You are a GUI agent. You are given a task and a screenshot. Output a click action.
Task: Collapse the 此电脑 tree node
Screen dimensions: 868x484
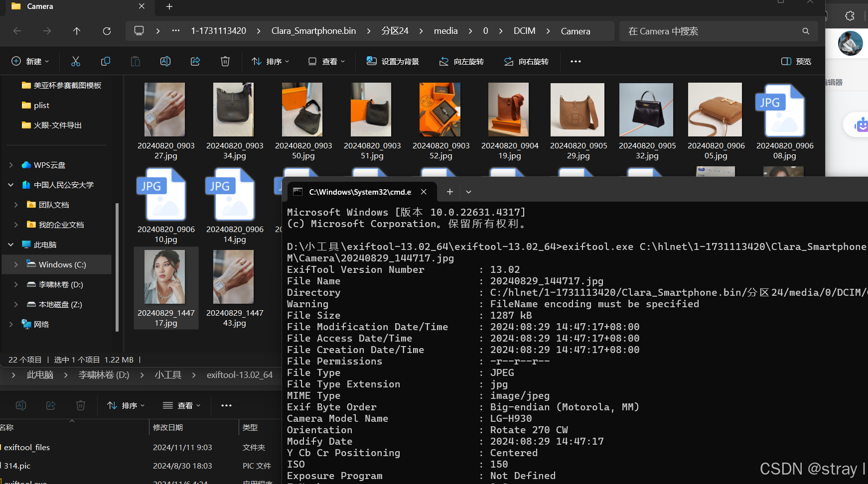[11, 244]
